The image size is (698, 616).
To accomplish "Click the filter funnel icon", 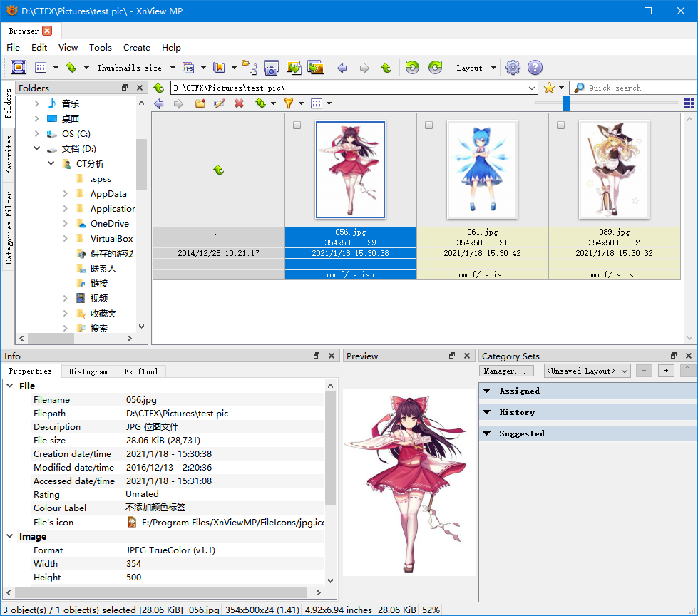I will pyautogui.click(x=289, y=103).
